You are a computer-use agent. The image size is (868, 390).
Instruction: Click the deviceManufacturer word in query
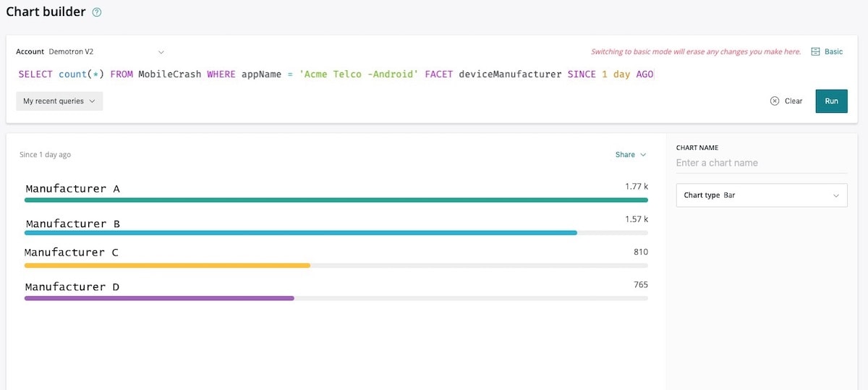point(510,75)
